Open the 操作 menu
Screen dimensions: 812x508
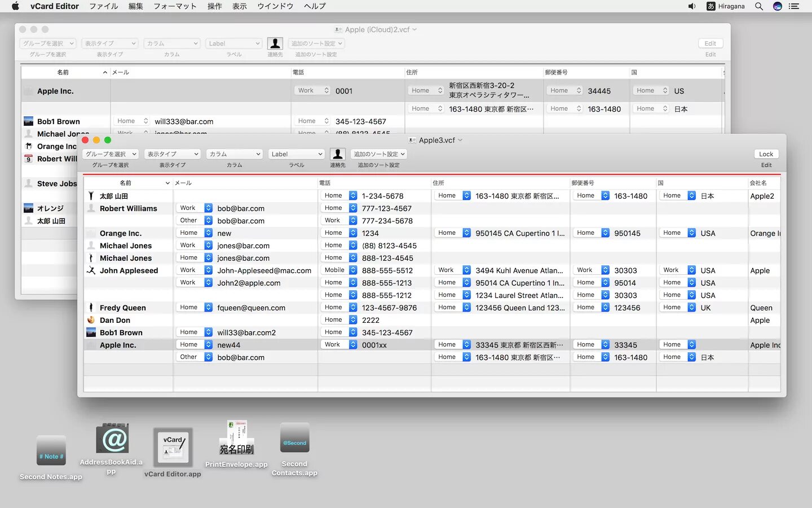tap(214, 6)
